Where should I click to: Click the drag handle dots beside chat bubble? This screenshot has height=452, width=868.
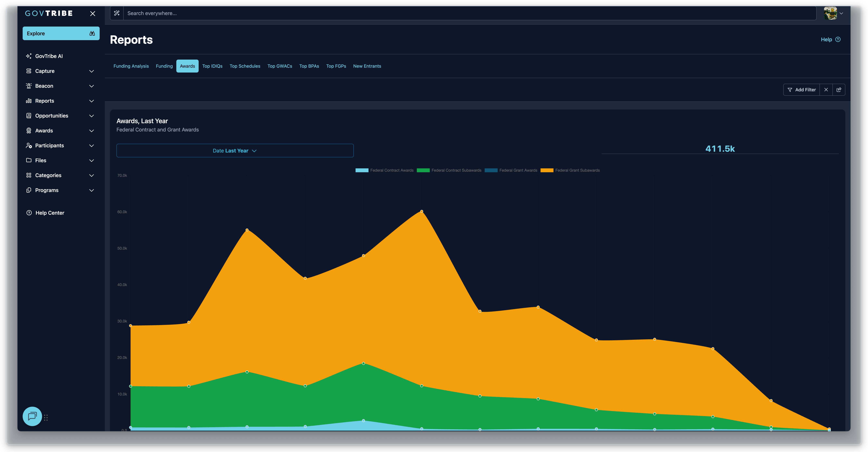[46, 418]
